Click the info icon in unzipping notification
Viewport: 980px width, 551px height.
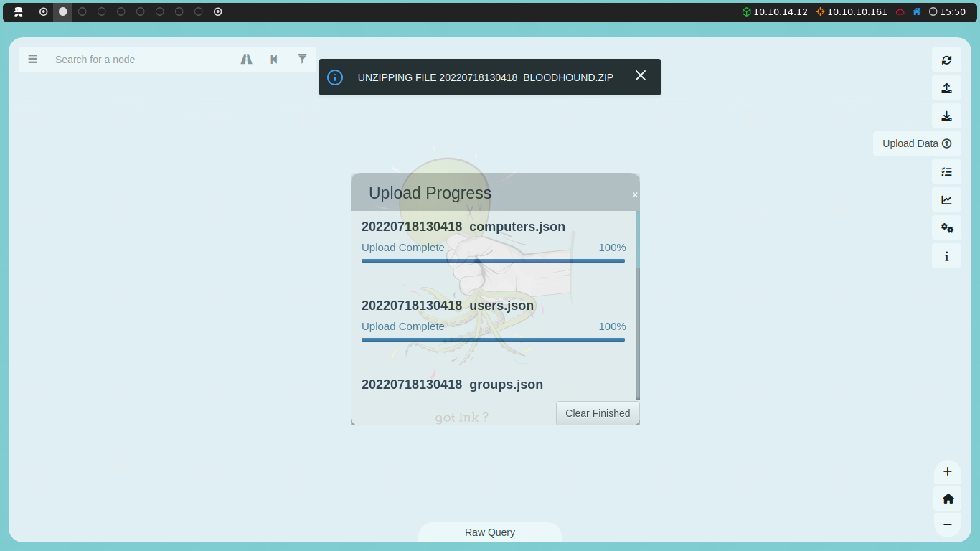click(x=335, y=77)
